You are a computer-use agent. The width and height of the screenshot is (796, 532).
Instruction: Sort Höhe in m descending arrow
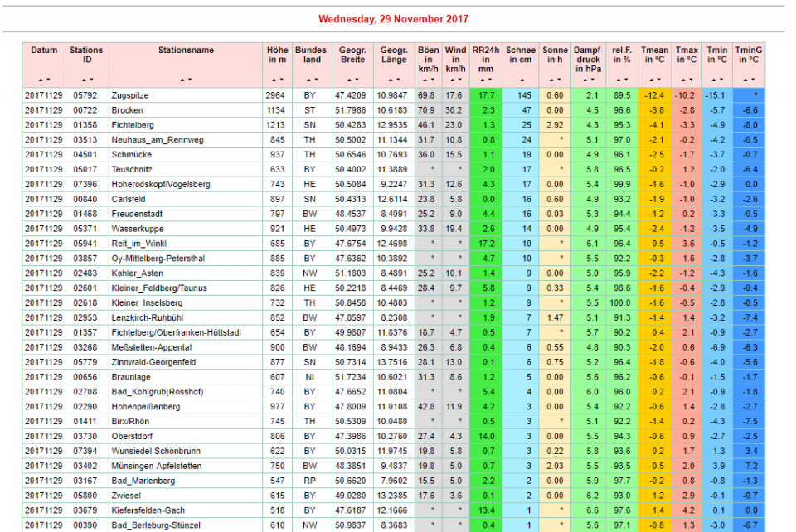click(280, 80)
